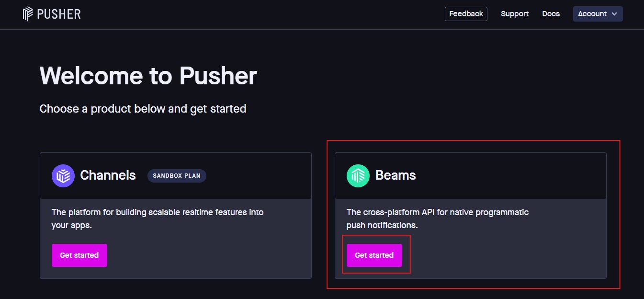This screenshot has width=644, height=299.
Task: Open the Feedback button
Action: 466,14
